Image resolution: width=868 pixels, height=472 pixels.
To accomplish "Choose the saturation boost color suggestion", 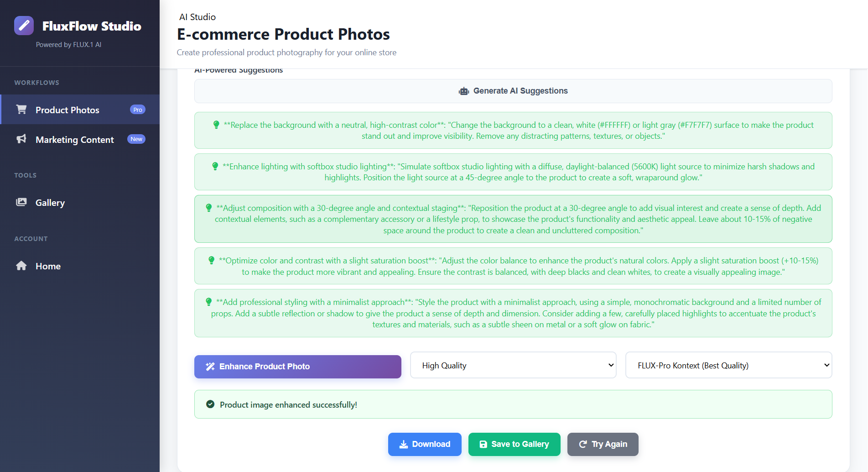I will (513, 266).
